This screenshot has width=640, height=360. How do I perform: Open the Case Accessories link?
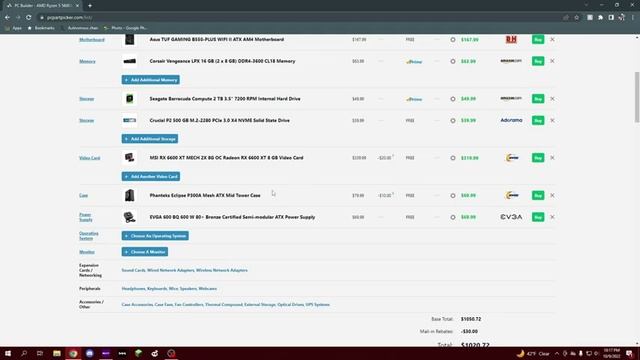(x=137, y=304)
